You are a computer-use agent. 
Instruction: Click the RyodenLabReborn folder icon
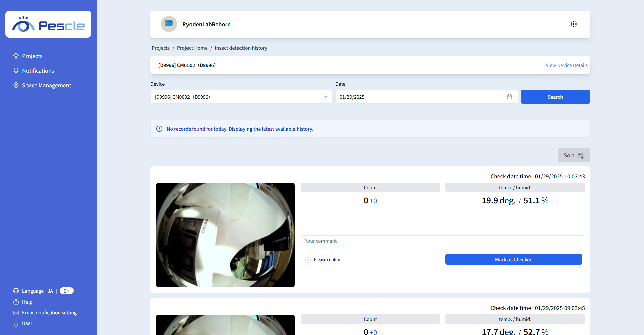[x=169, y=24]
